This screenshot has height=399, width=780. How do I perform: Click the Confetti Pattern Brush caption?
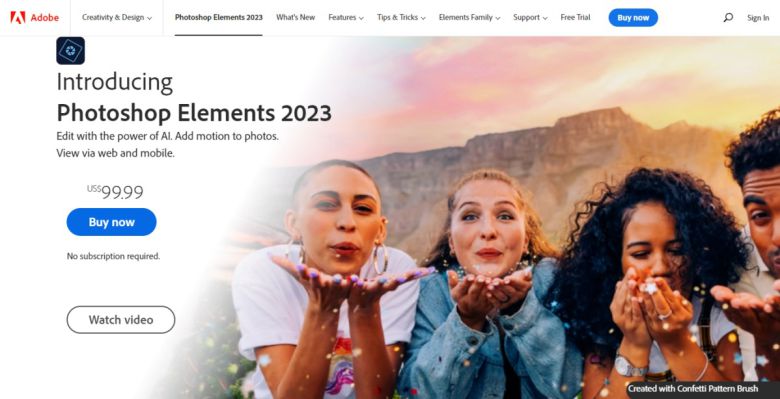(x=693, y=389)
